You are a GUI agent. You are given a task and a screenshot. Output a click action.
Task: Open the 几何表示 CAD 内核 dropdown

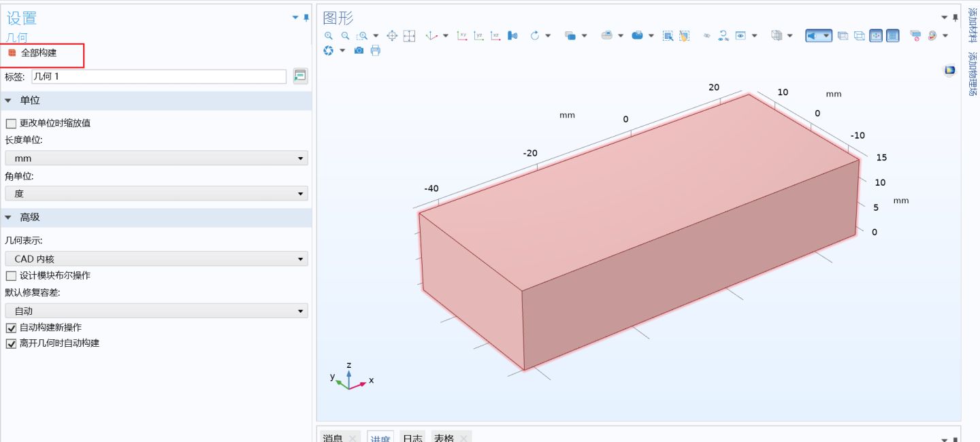157,259
